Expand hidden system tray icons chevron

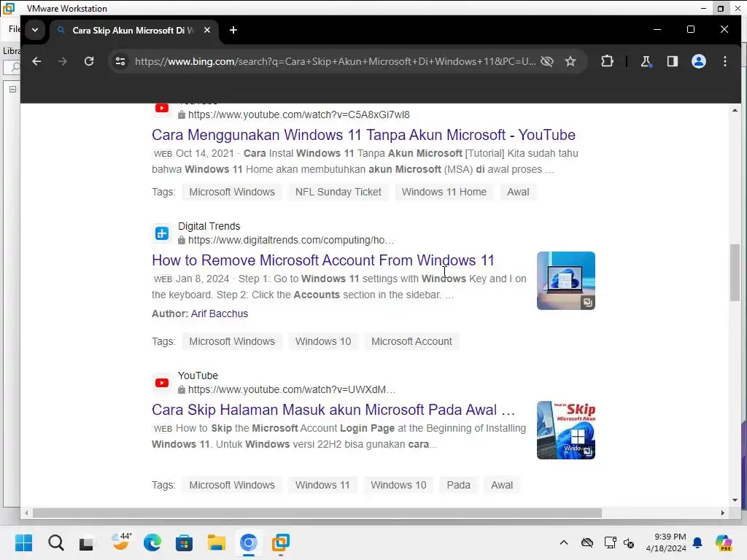pyautogui.click(x=564, y=542)
